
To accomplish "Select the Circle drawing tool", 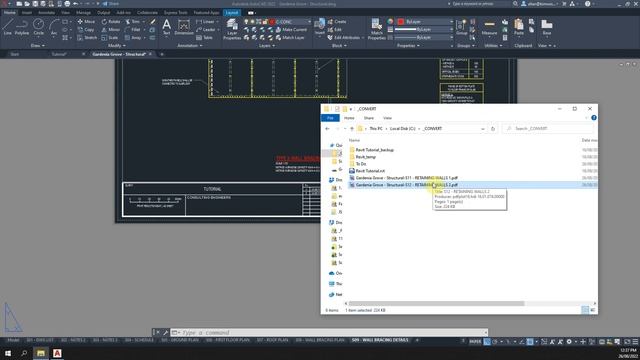I will (x=38, y=27).
